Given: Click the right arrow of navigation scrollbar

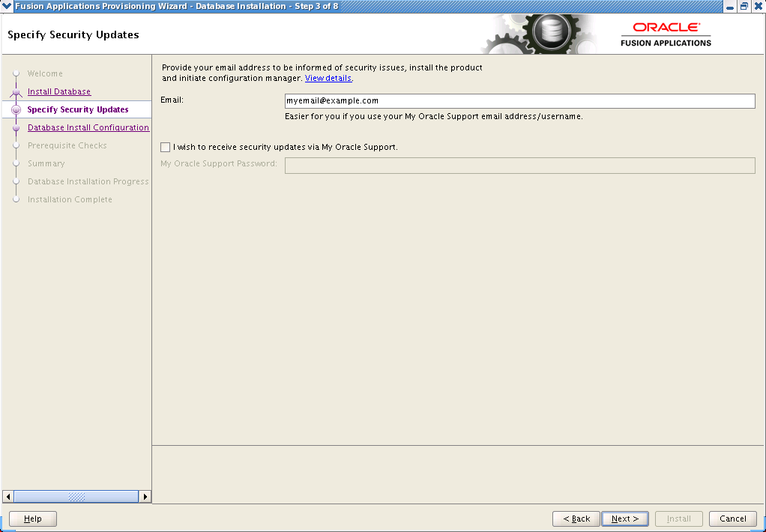Looking at the screenshot, I should tap(145, 497).
